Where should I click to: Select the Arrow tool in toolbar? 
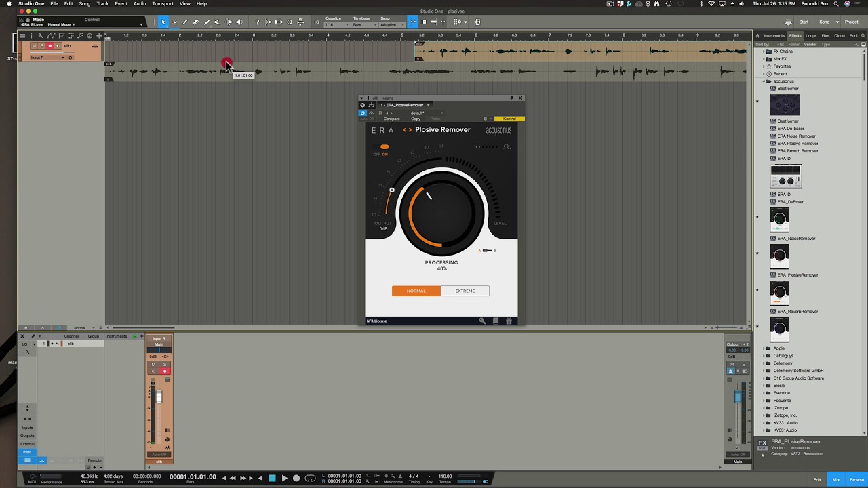163,22
